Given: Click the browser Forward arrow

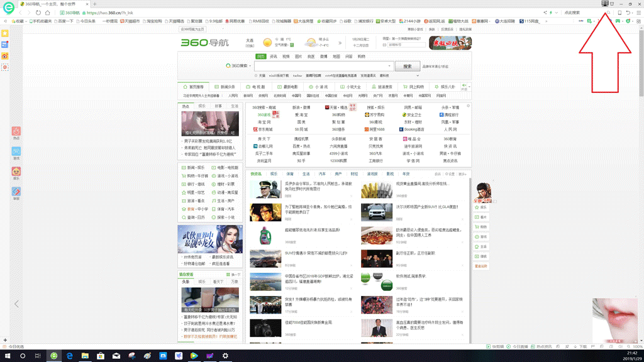Looking at the screenshot, I should 29,13.
